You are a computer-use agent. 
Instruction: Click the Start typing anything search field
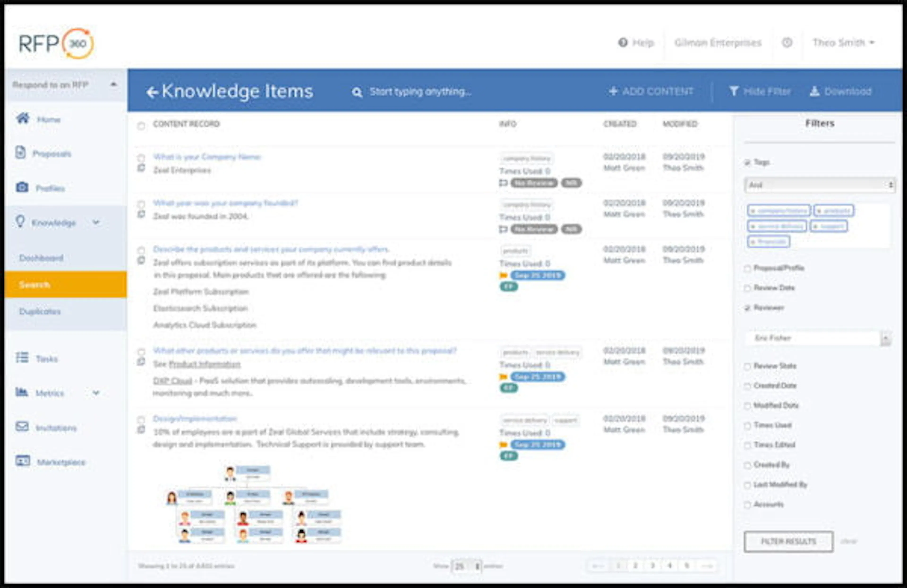pyautogui.click(x=420, y=92)
